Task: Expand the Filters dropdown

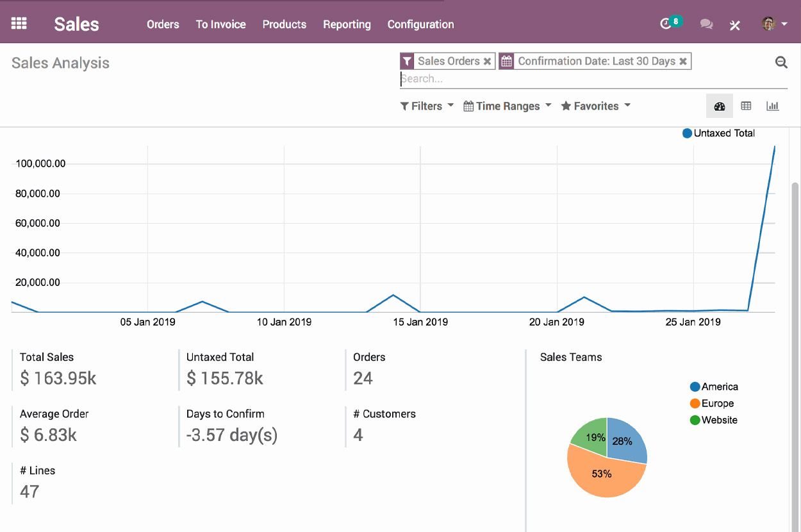Action: [x=427, y=106]
